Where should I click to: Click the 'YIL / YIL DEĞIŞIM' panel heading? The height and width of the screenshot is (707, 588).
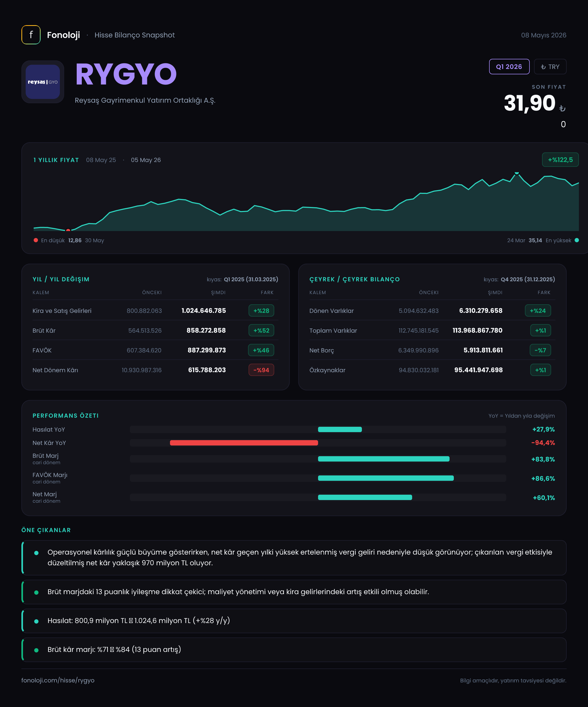(x=61, y=279)
